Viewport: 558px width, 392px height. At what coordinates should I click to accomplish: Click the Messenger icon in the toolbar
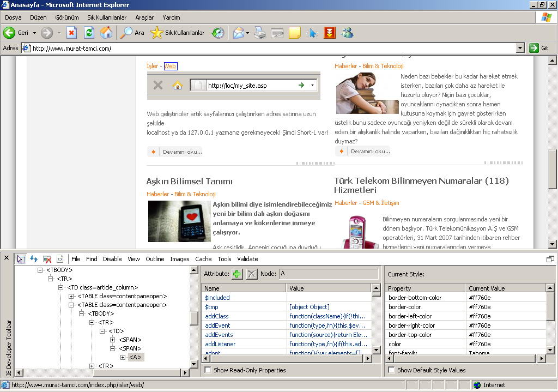point(347,33)
